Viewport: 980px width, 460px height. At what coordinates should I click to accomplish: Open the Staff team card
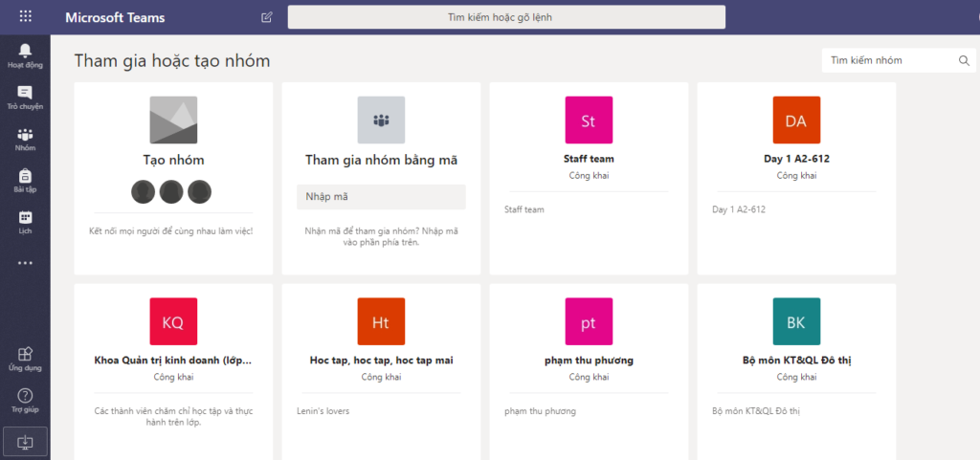[589, 159]
